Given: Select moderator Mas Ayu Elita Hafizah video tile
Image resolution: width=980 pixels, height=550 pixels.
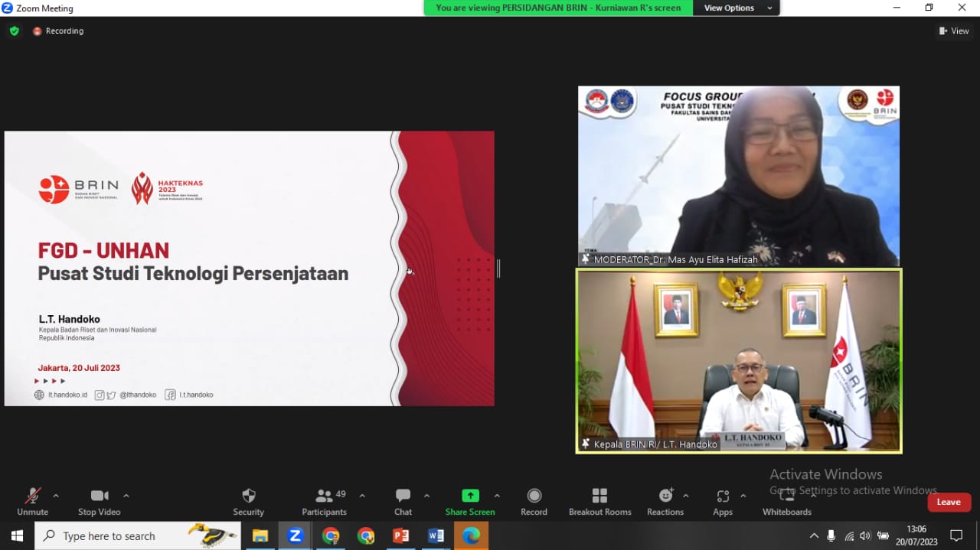Looking at the screenshot, I should (739, 176).
